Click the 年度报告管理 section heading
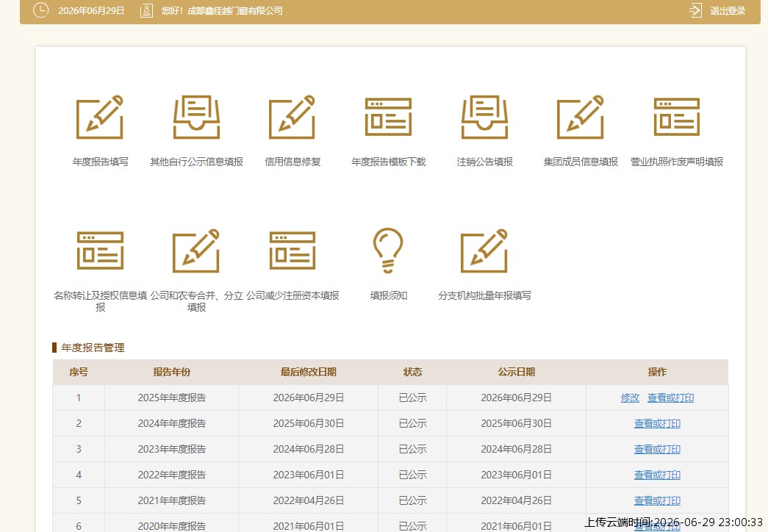Image resolution: width=768 pixels, height=532 pixels. (x=93, y=348)
